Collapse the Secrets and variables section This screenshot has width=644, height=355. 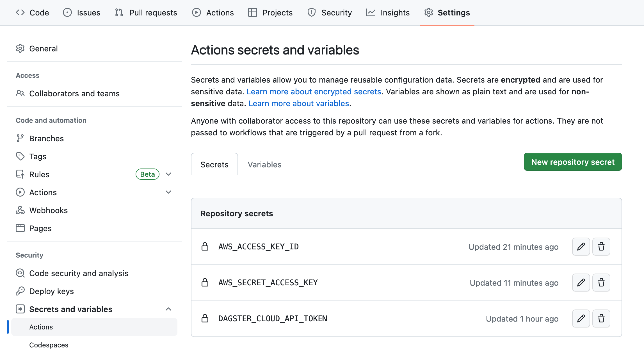[x=168, y=309]
